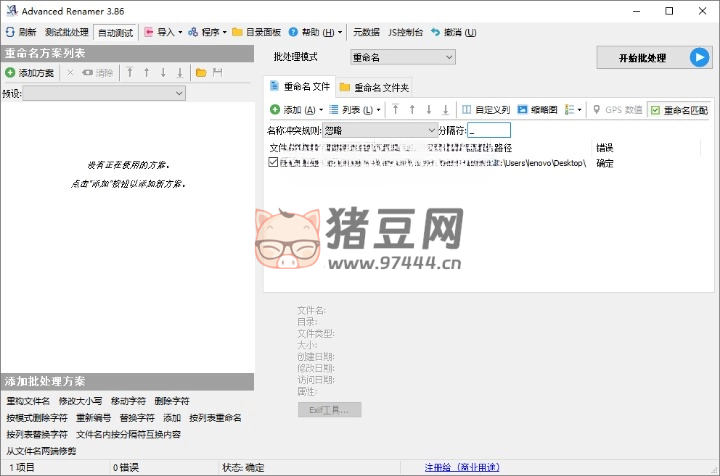Image resolution: width=720 pixels, height=476 pixels.
Task: Uncheck the file row checkbox in list
Action: click(273, 162)
